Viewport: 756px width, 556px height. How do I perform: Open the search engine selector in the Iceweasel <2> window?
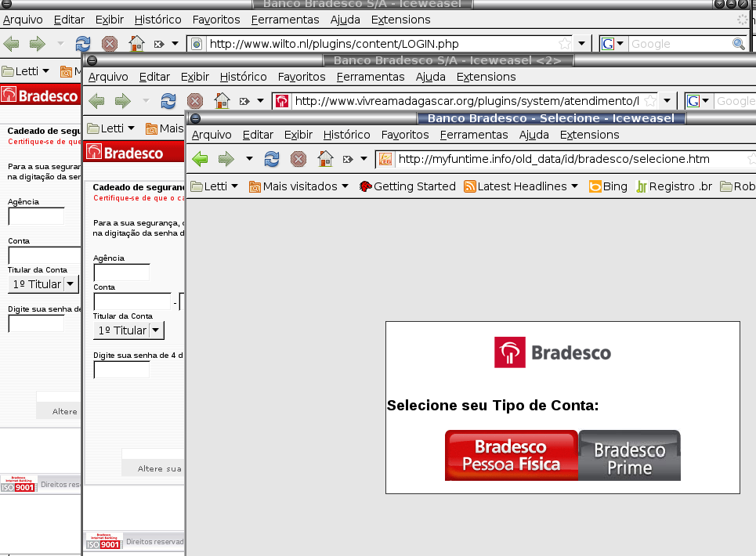pyautogui.click(x=698, y=101)
